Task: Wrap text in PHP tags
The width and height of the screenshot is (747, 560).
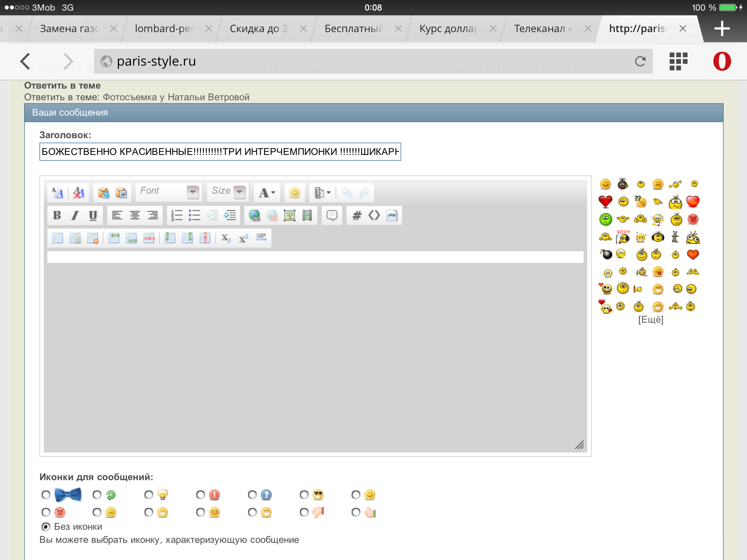Action: 392,215
